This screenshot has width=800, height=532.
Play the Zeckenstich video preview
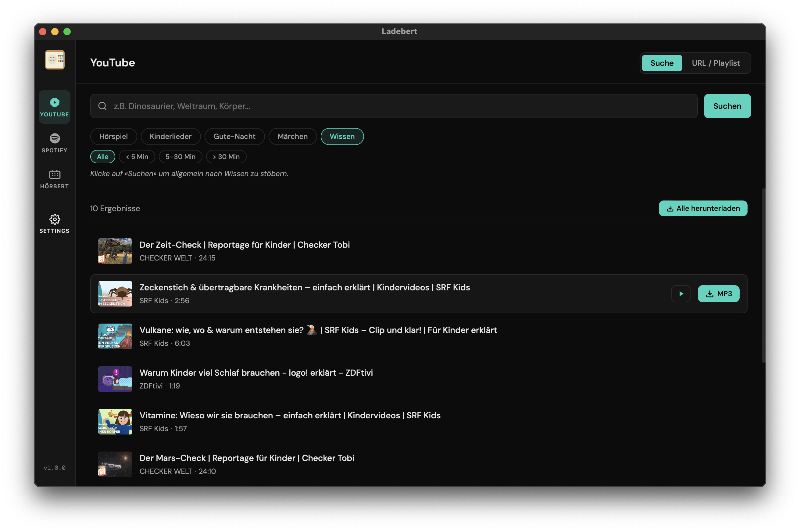coord(680,294)
